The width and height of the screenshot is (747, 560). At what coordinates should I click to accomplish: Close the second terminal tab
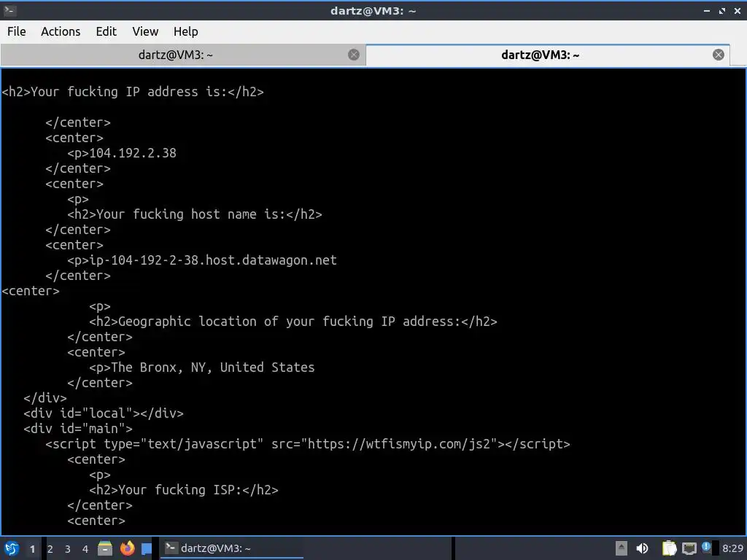pyautogui.click(x=719, y=55)
